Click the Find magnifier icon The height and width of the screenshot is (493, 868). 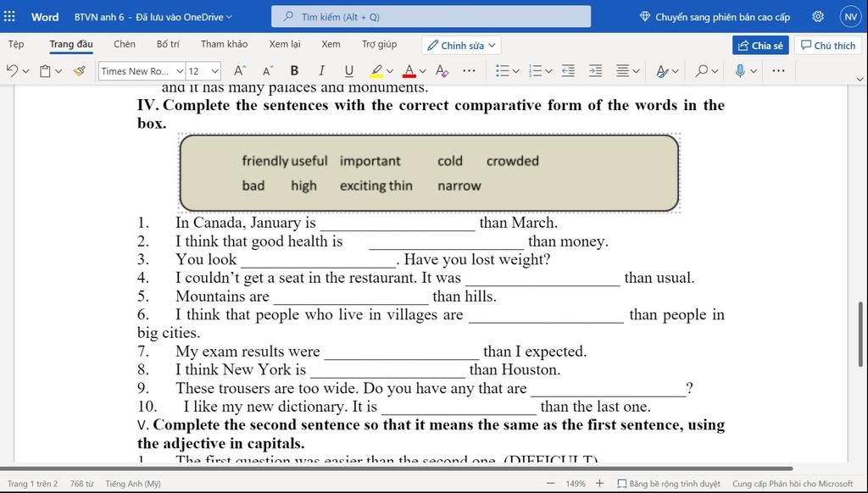tap(701, 71)
